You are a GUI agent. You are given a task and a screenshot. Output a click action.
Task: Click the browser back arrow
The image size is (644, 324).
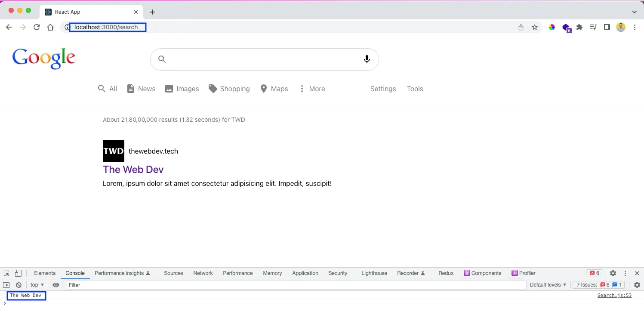9,27
